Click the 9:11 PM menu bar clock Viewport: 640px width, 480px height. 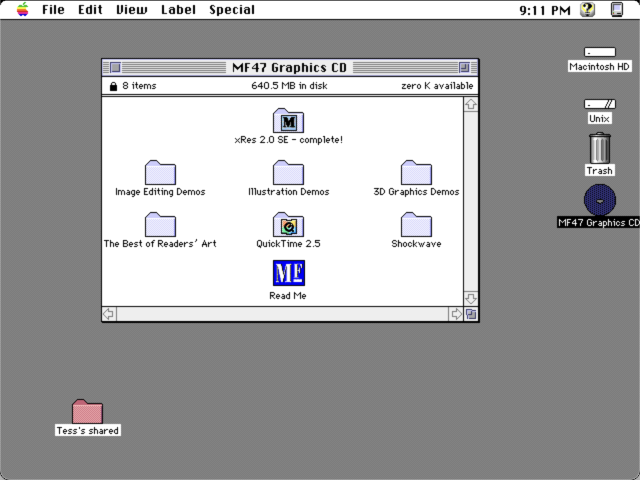(x=545, y=10)
